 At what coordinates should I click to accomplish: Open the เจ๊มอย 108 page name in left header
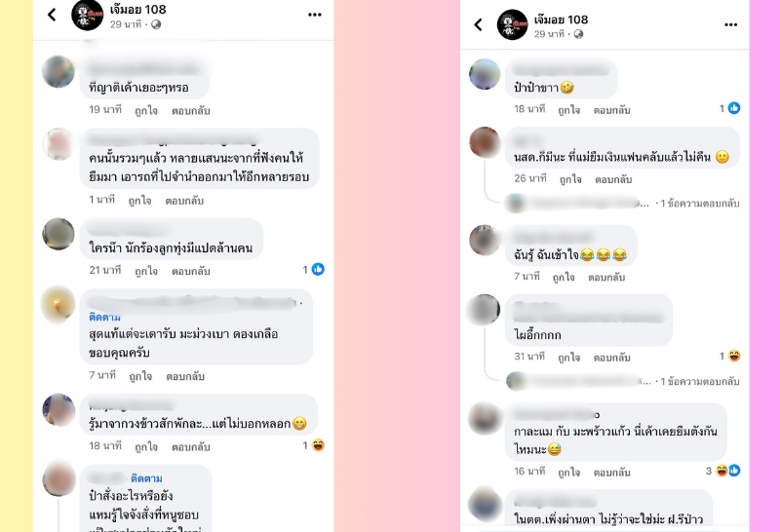(x=138, y=10)
